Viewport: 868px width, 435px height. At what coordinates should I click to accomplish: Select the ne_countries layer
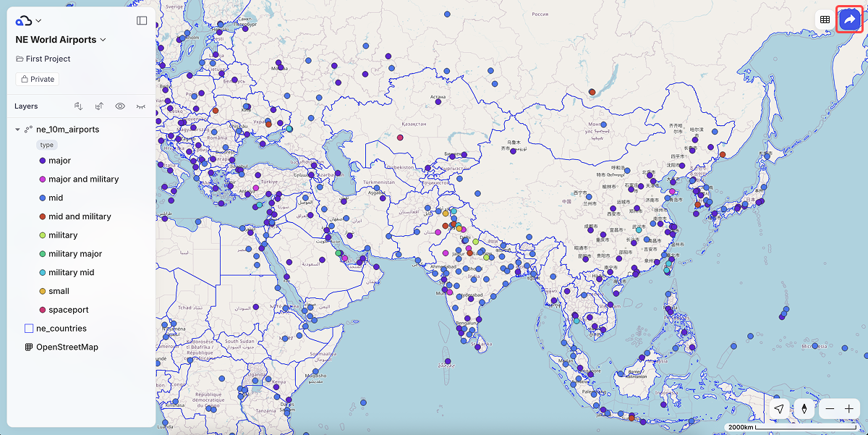point(61,329)
